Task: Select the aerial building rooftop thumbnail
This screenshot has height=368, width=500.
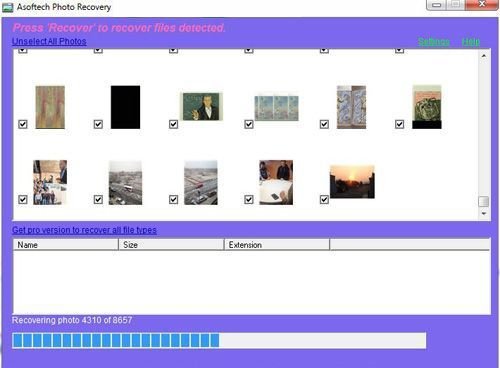Action: coord(201,183)
